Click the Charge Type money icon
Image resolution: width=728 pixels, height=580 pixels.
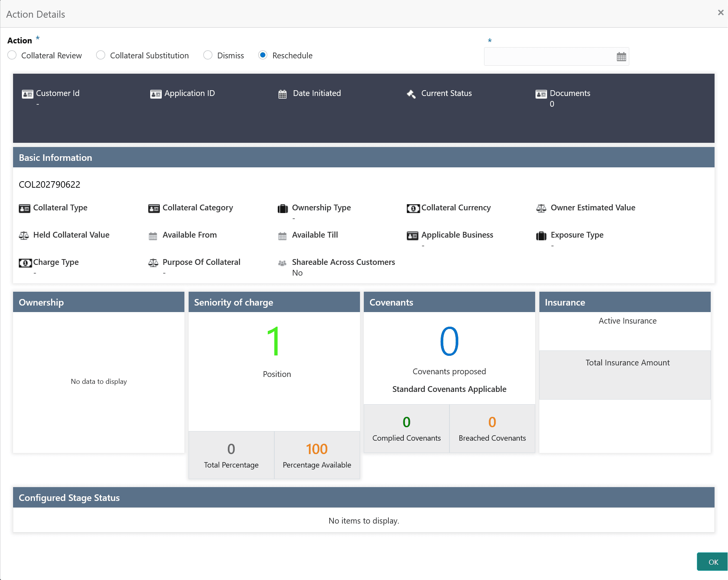point(25,263)
